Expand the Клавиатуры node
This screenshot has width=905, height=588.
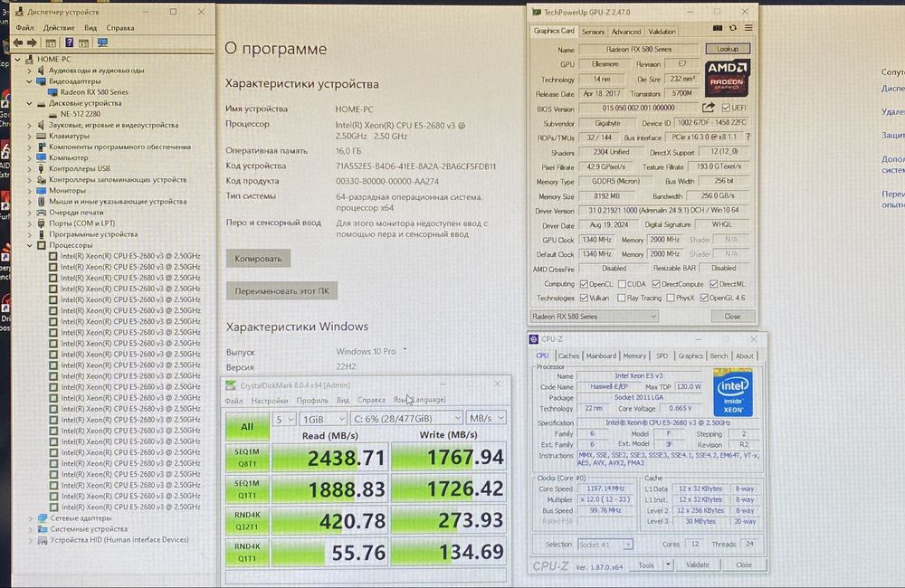(30, 137)
